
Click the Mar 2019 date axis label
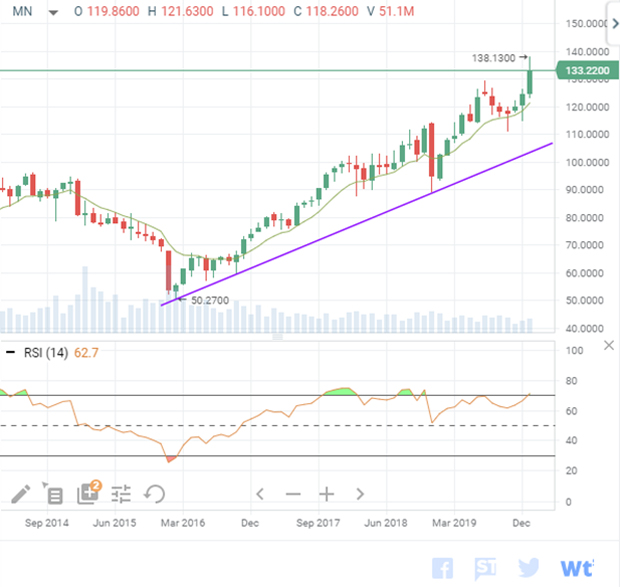pyautogui.click(x=454, y=523)
